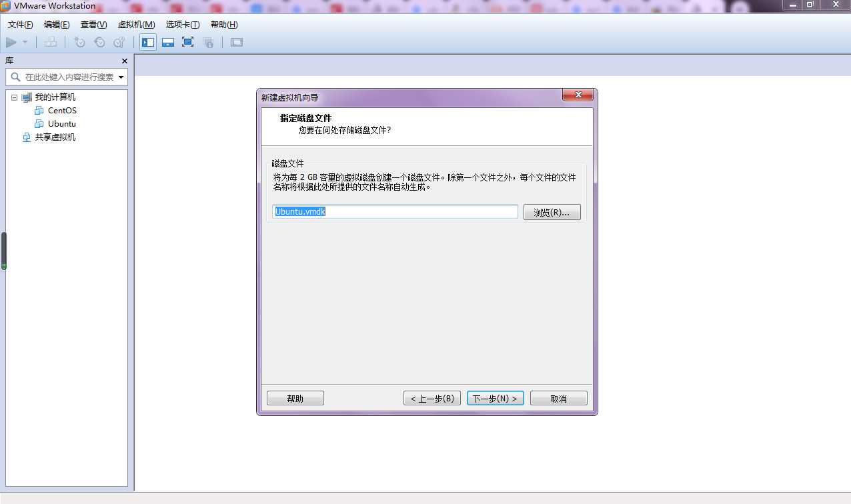Click the 共享虚拟机 network icon
This screenshot has height=504, width=851.
coord(27,137)
